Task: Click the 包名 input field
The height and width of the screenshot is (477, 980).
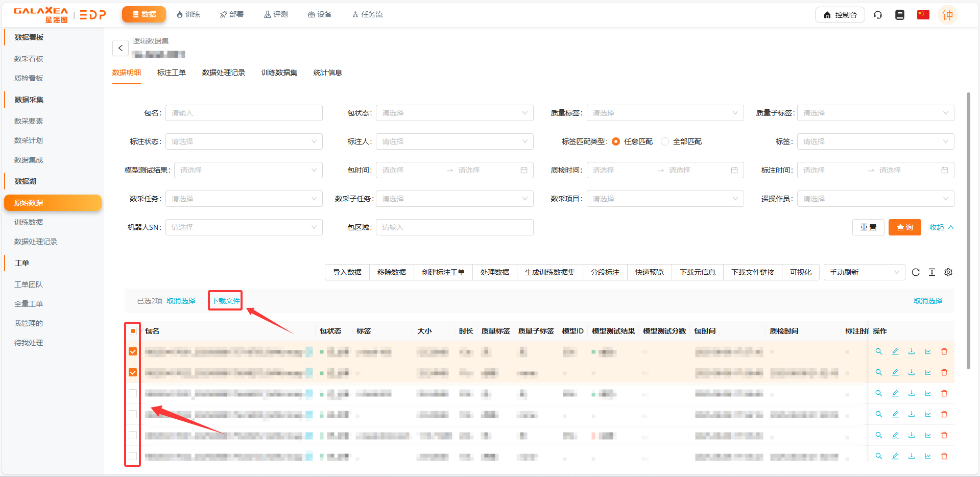Action: click(244, 113)
